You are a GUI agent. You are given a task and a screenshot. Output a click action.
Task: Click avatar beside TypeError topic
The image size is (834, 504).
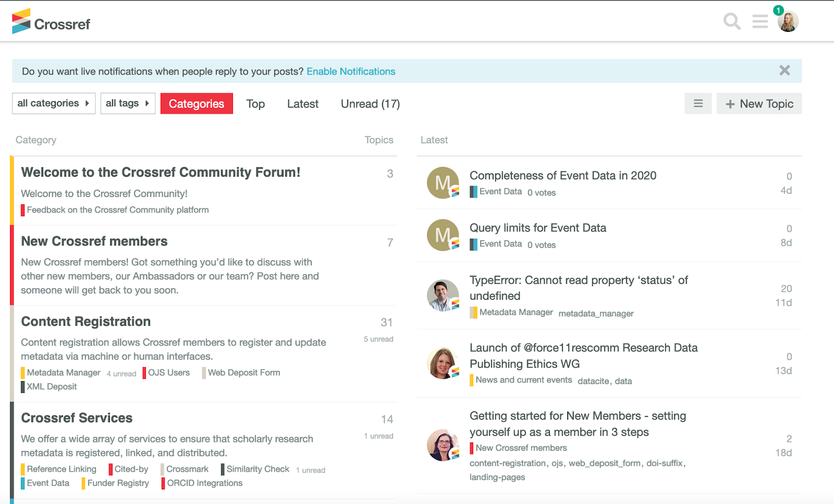click(x=443, y=296)
